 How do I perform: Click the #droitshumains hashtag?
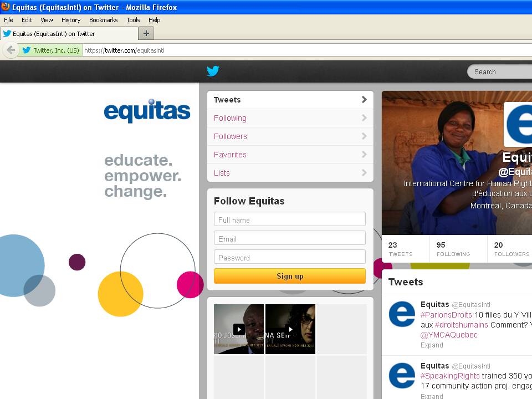pos(461,325)
